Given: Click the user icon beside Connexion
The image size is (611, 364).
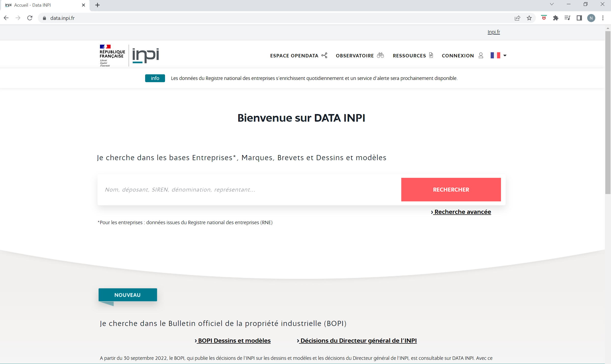Looking at the screenshot, I should coord(481,55).
